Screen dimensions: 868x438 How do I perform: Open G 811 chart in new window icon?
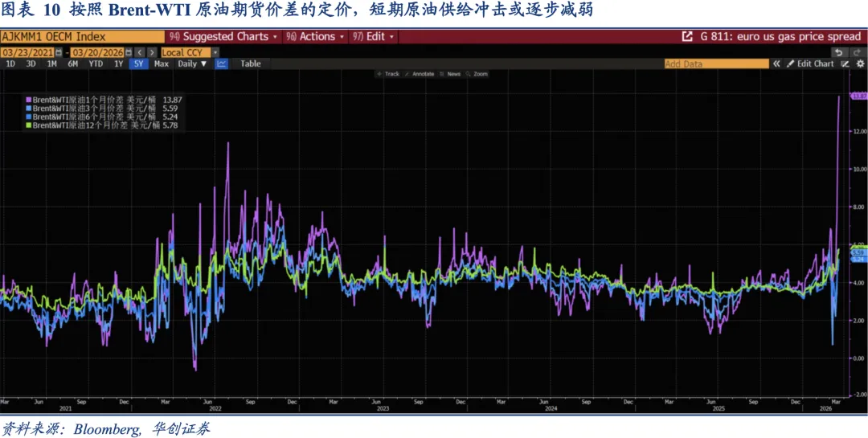[x=687, y=37]
